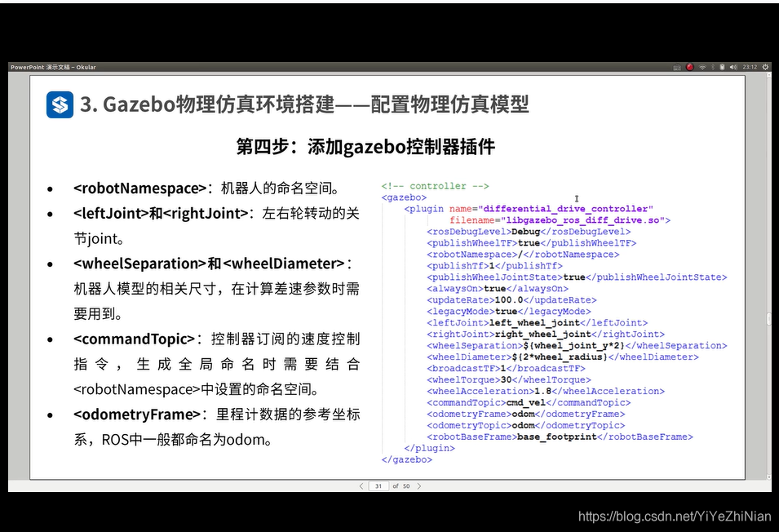Click the total page count 50
This screenshot has height=532, width=779.
point(406,486)
